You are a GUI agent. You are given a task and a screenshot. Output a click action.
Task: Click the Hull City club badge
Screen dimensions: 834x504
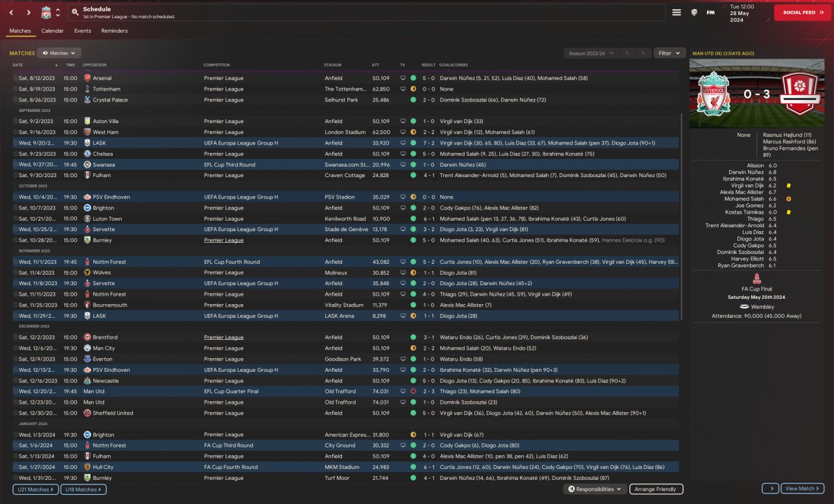[87, 468]
